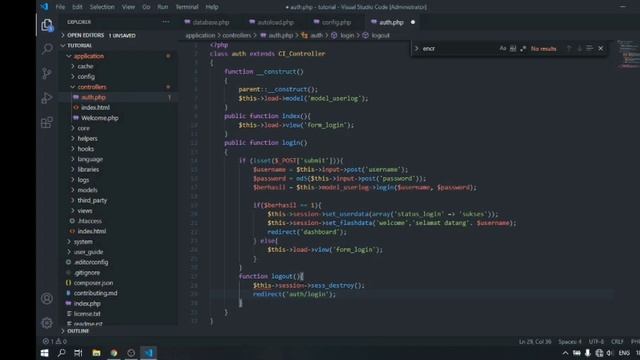Open auth.php in the explorer tree

93,97
